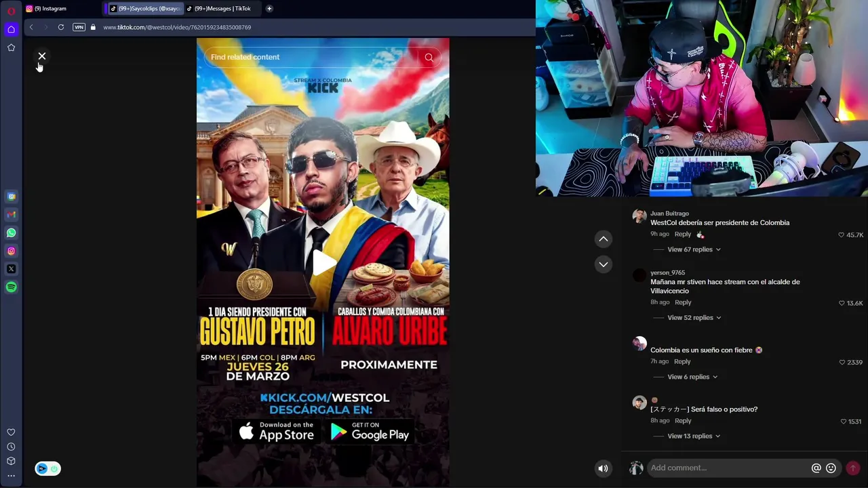The image size is (868, 488).
Task: Mute the video with the speaker icon
Action: click(x=603, y=468)
